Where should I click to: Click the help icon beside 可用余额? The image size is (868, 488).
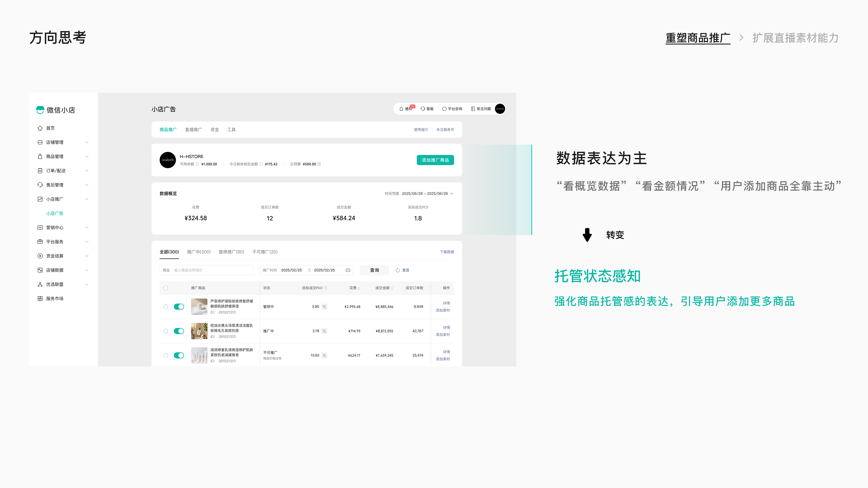[197, 164]
